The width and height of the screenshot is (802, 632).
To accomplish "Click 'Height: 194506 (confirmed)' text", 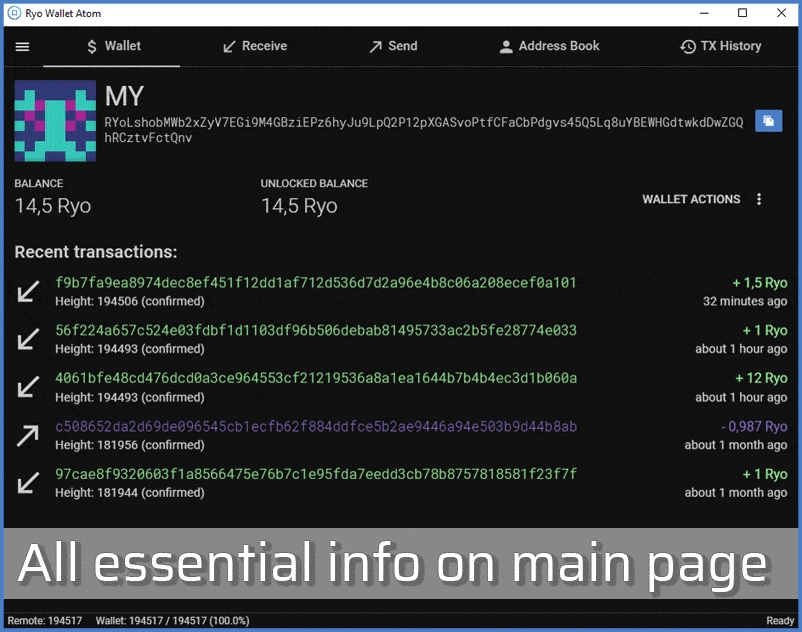I will (130, 301).
